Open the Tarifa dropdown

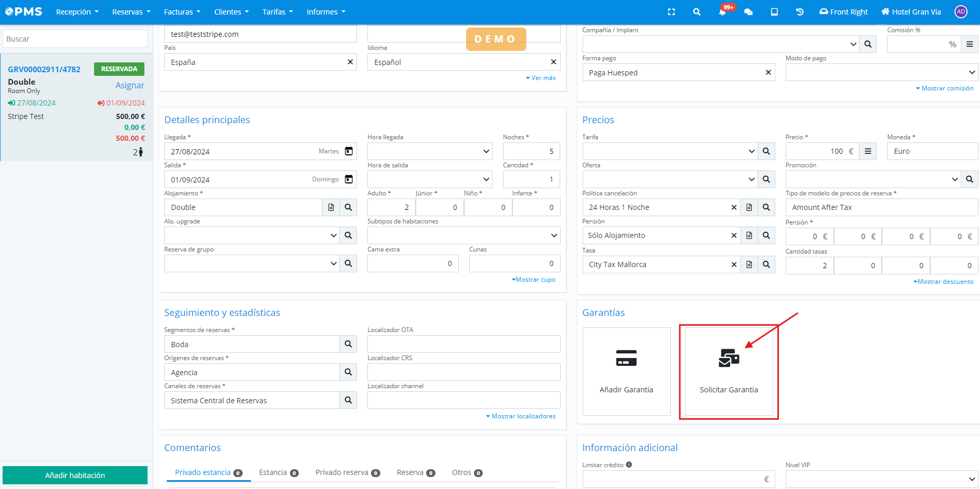coord(751,151)
